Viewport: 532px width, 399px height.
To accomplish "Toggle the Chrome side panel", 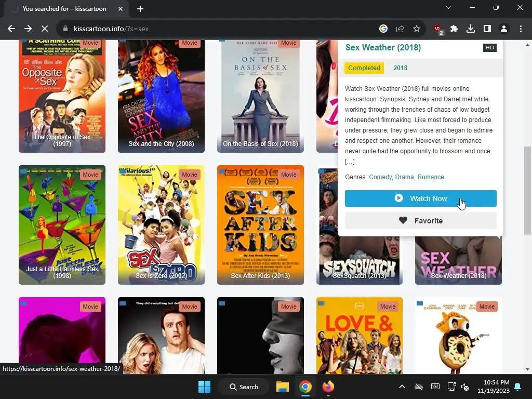I will [x=487, y=29].
